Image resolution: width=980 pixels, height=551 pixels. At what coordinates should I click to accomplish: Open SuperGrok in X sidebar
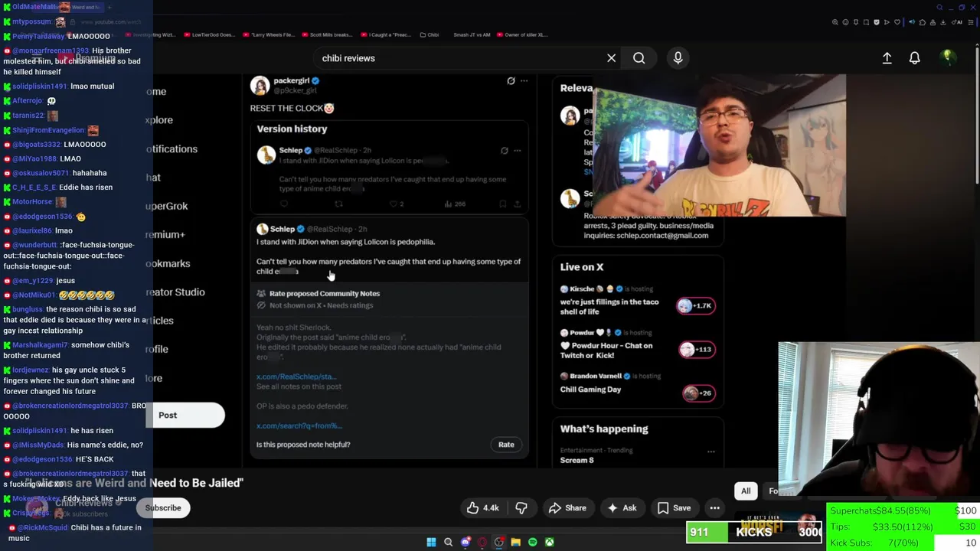[x=166, y=206]
